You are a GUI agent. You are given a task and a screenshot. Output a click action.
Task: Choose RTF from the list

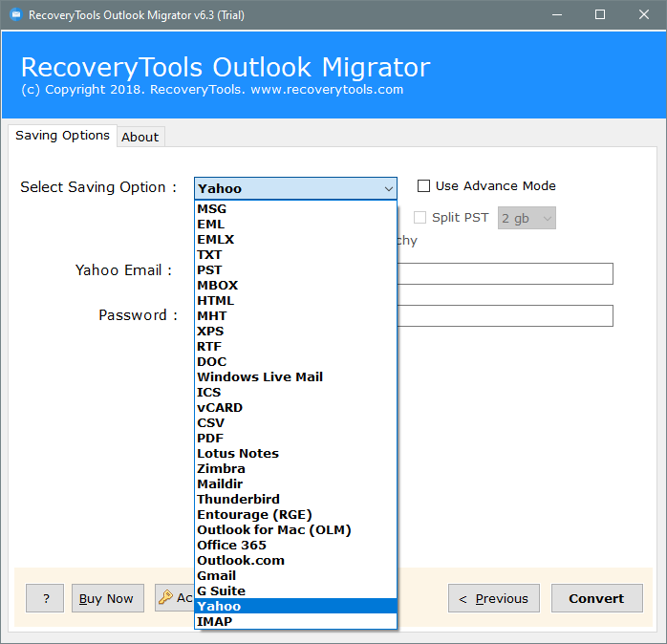(295, 347)
